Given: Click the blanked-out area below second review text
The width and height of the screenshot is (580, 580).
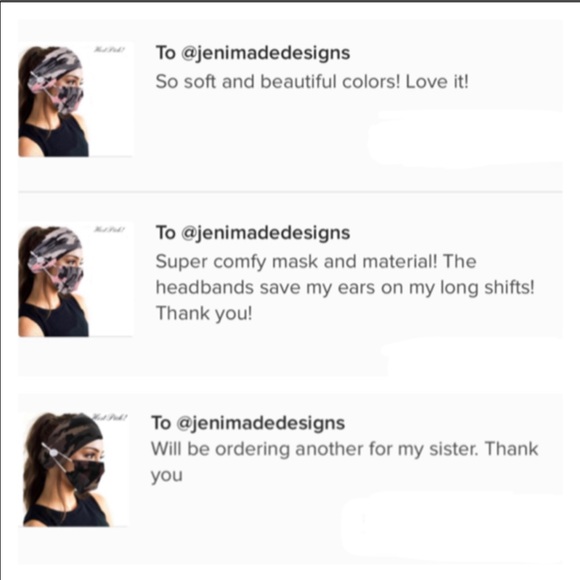Looking at the screenshot, I should point(474,357).
